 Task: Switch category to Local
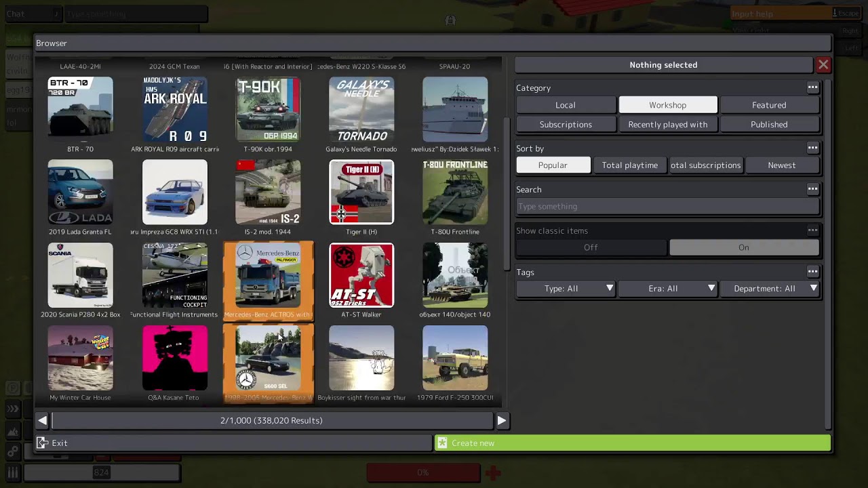click(x=566, y=105)
